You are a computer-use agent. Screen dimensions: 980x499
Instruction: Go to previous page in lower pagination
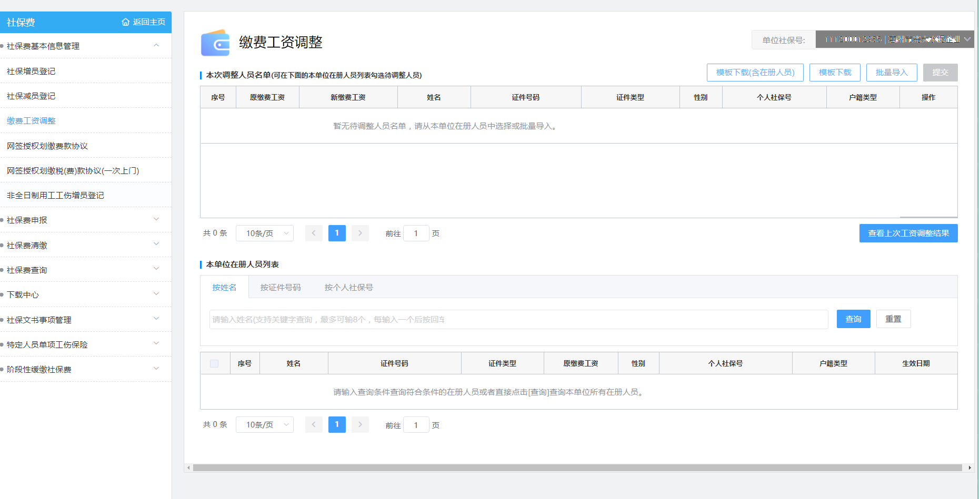click(x=314, y=424)
